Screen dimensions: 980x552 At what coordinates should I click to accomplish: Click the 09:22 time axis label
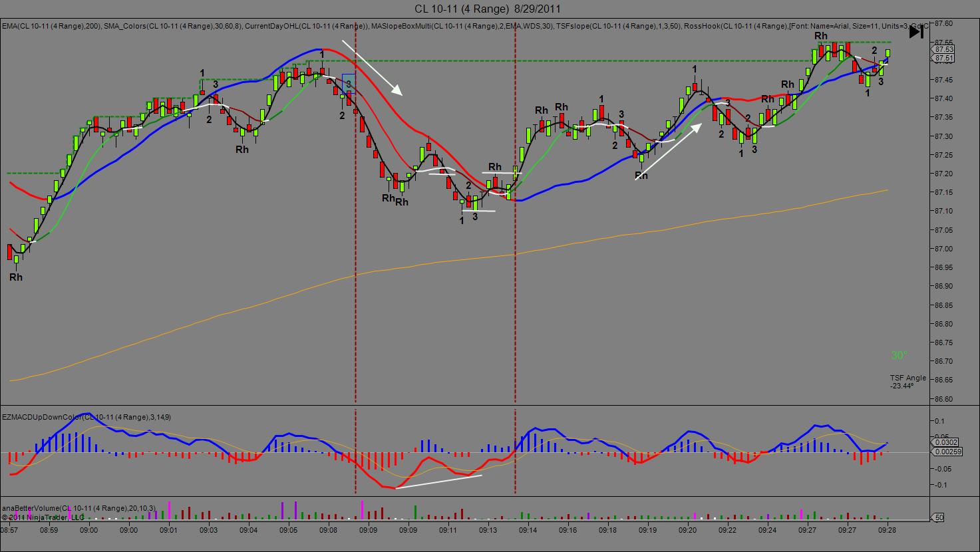727,531
